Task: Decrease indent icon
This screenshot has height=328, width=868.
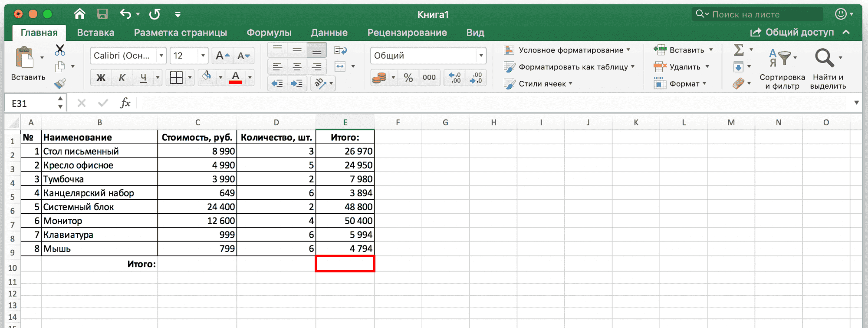Action: (x=277, y=83)
